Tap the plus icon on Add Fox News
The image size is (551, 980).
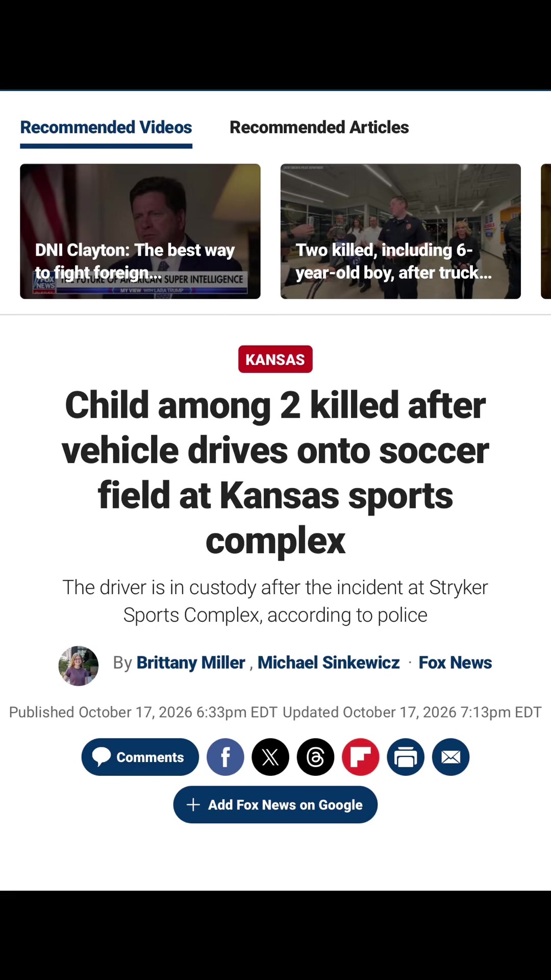pos(193,805)
